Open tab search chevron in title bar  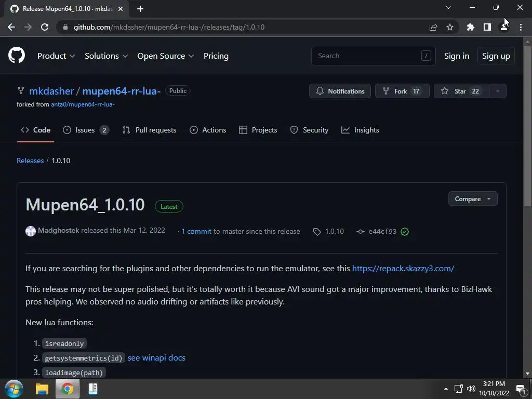pos(448,7)
